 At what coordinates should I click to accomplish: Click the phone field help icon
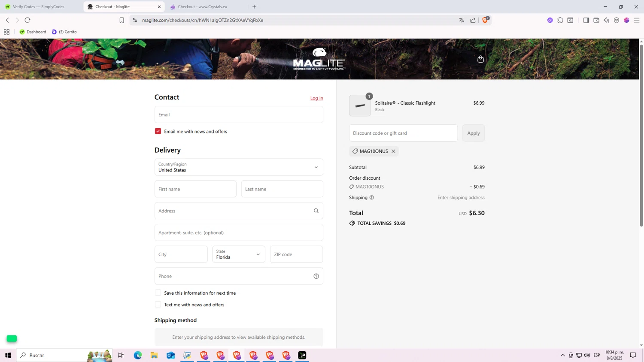point(316,276)
